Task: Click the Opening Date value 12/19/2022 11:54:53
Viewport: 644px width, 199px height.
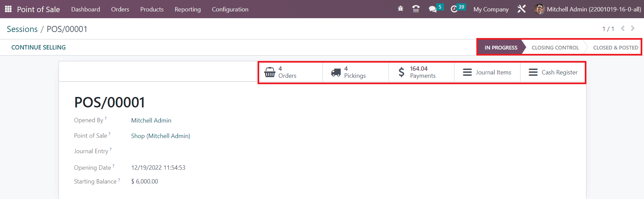Action: 158,168
